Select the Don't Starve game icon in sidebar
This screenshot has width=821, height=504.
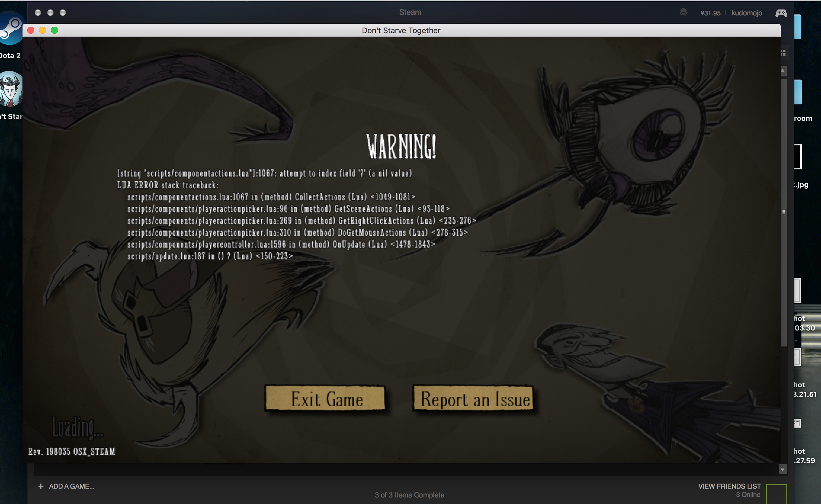point(11,89)
